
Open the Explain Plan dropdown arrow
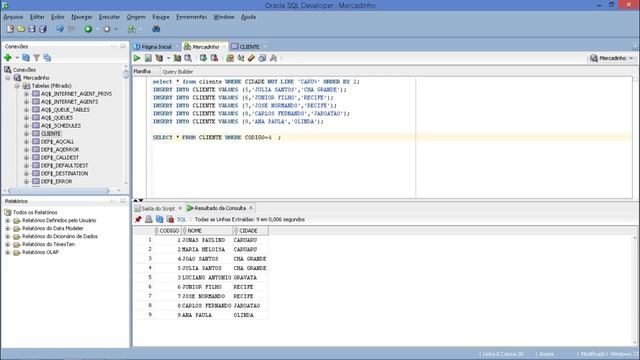click(x=168, y=58)
